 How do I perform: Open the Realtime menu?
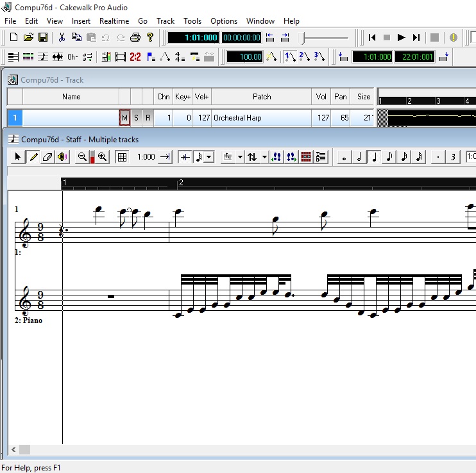[114, 21]
